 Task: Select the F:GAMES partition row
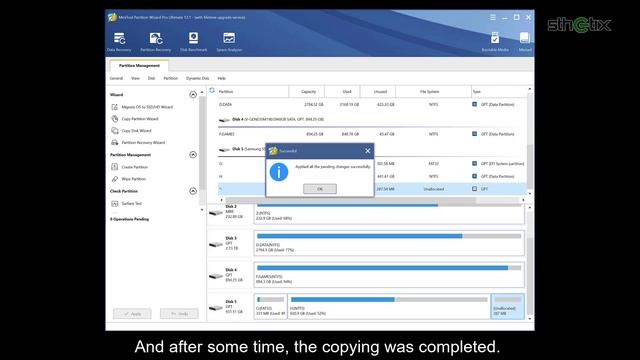point(371,134)
